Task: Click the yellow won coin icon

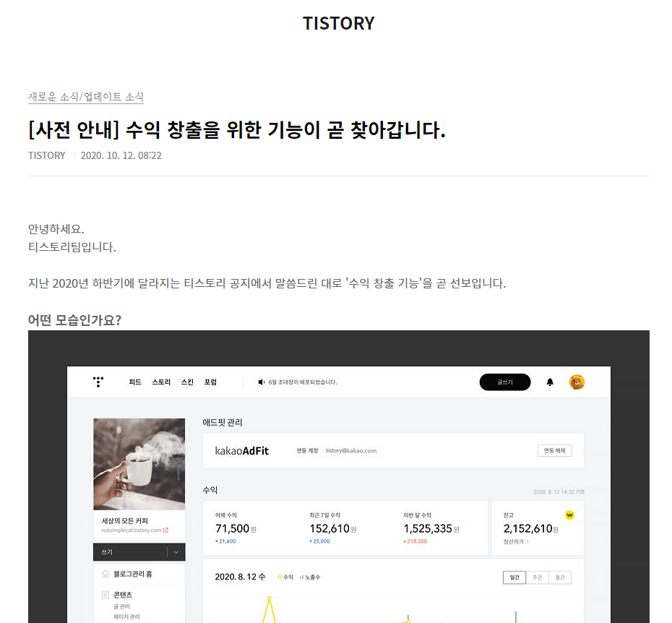Action: pos(569,515)
